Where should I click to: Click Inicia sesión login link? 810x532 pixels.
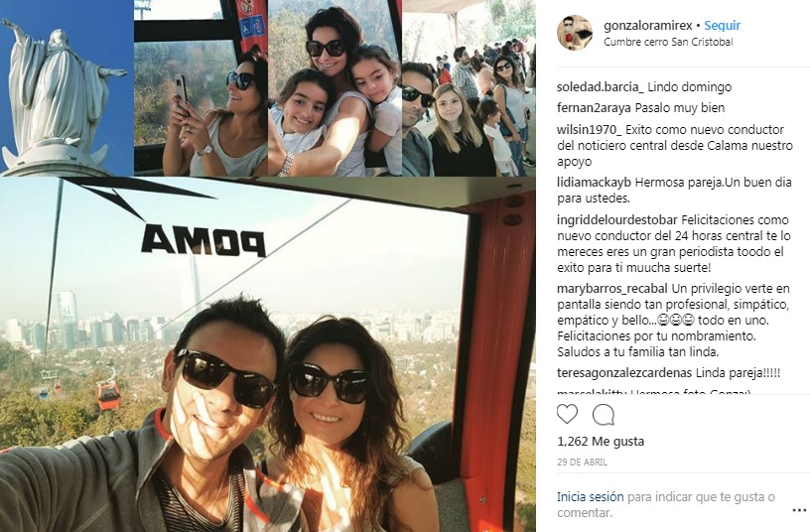(x=591, y=497)
